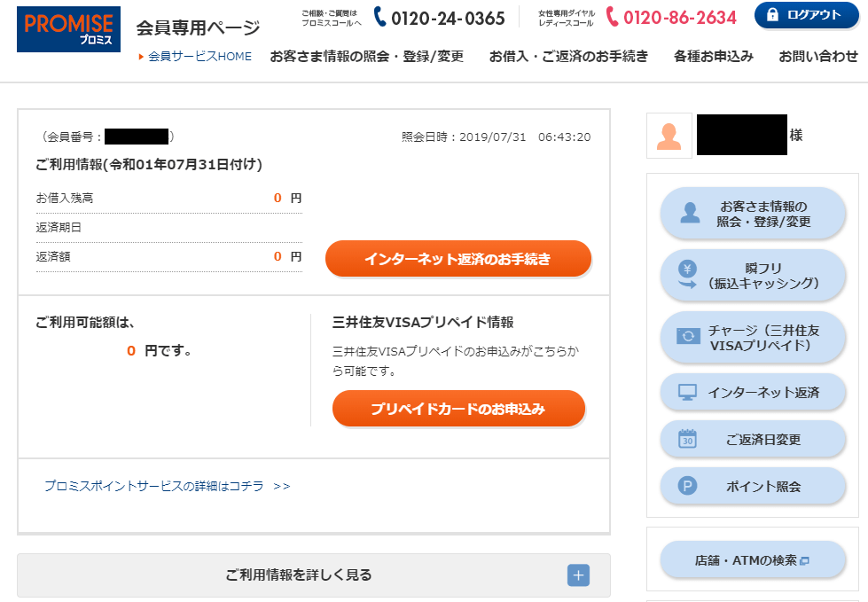The height and width of the screenshot is (602, 868).
Task: Click the lock icon in the logout button
Action: pos(772,15)
